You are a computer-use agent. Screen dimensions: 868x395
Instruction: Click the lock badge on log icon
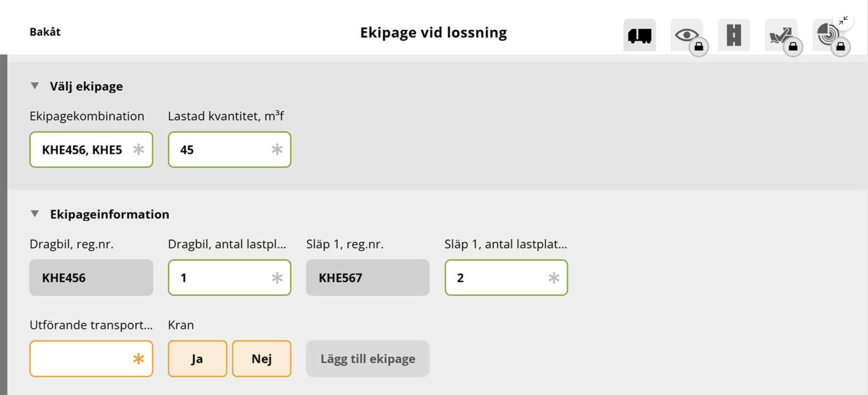840,46
